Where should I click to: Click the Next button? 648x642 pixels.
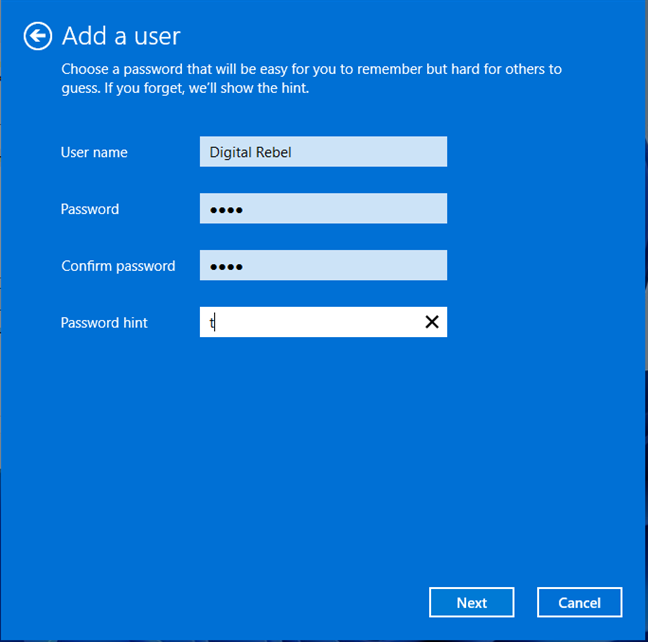click(471, 602)
